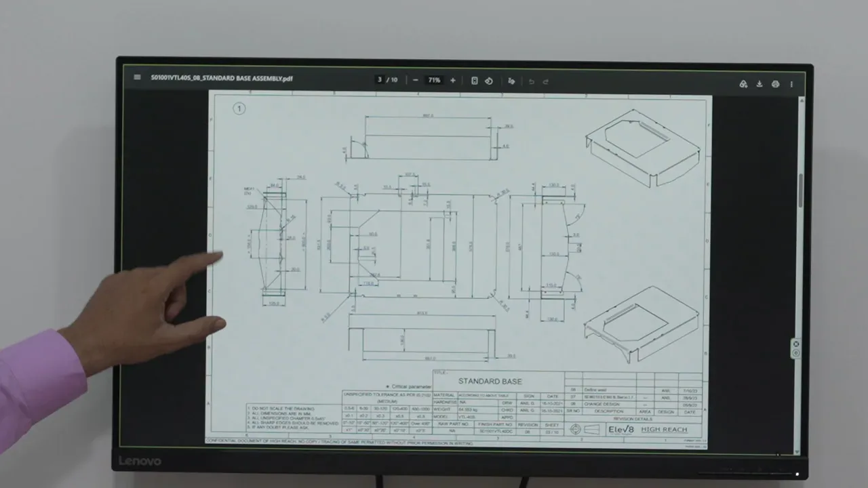The width and height of the screenshot is (868, 488).
Task: Open the annotation drawing tool
Action: coord(511,81)
